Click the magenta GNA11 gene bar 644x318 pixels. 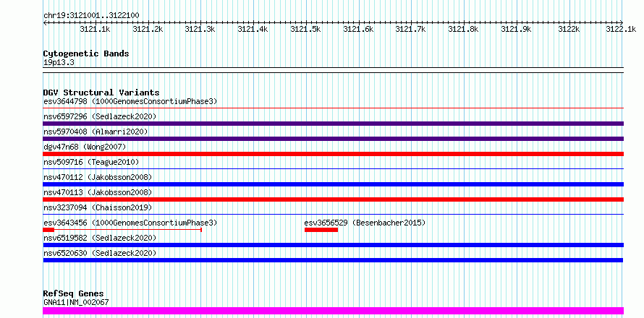tap(333, 311)
